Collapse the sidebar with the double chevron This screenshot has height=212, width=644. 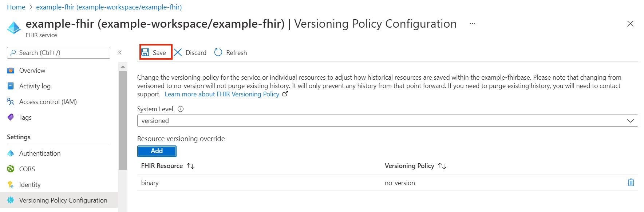119,53
